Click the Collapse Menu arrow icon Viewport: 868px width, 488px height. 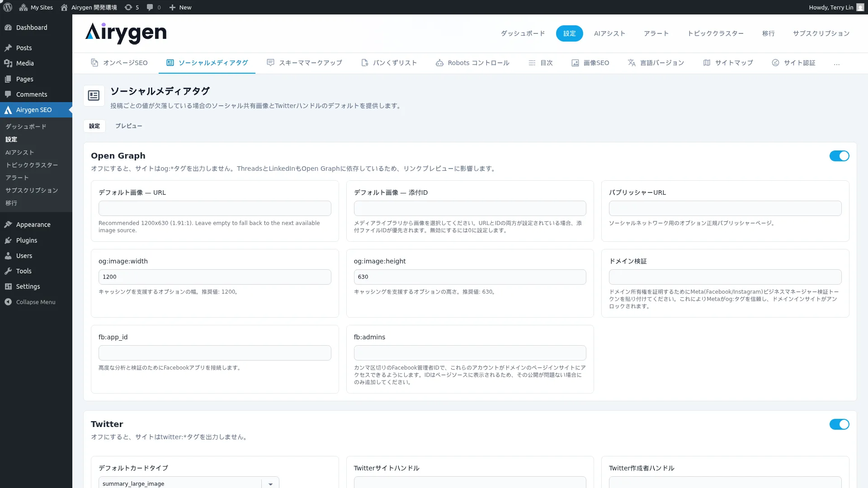(x=8, y=302)
